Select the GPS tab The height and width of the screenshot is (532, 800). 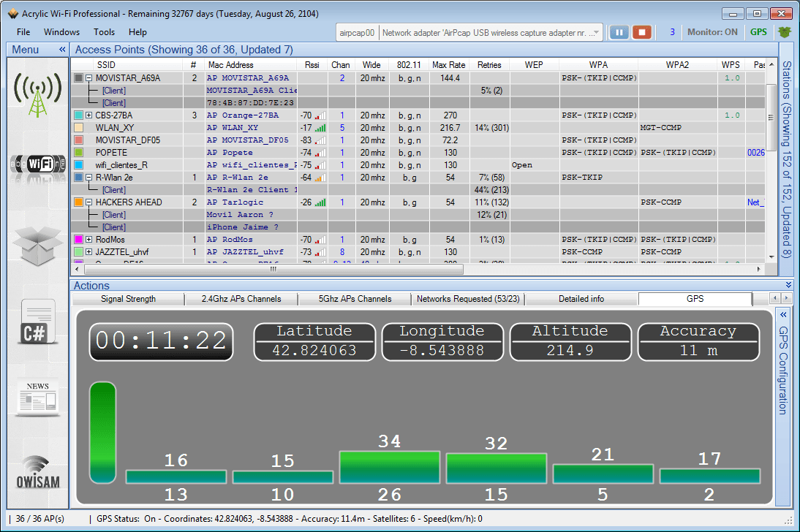click(x=695, y=299)
